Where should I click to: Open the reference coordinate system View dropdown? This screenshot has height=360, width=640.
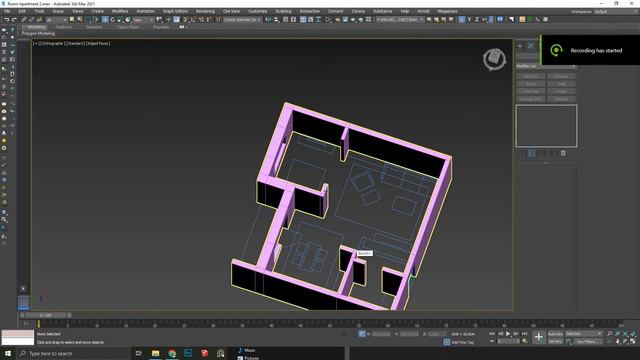click(x=143, y=19)
